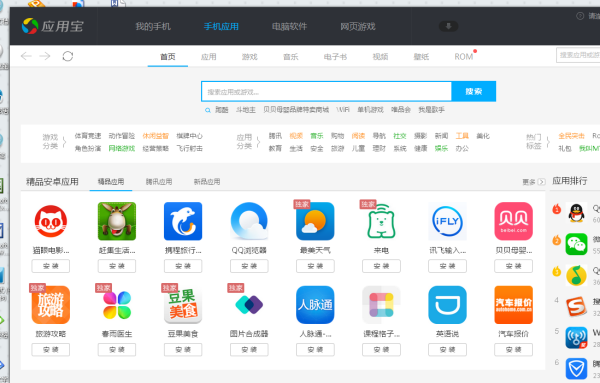Install 人脉通 with its 安装 button
The width and height of the screenshot is (600, 383).
point(315,350)
